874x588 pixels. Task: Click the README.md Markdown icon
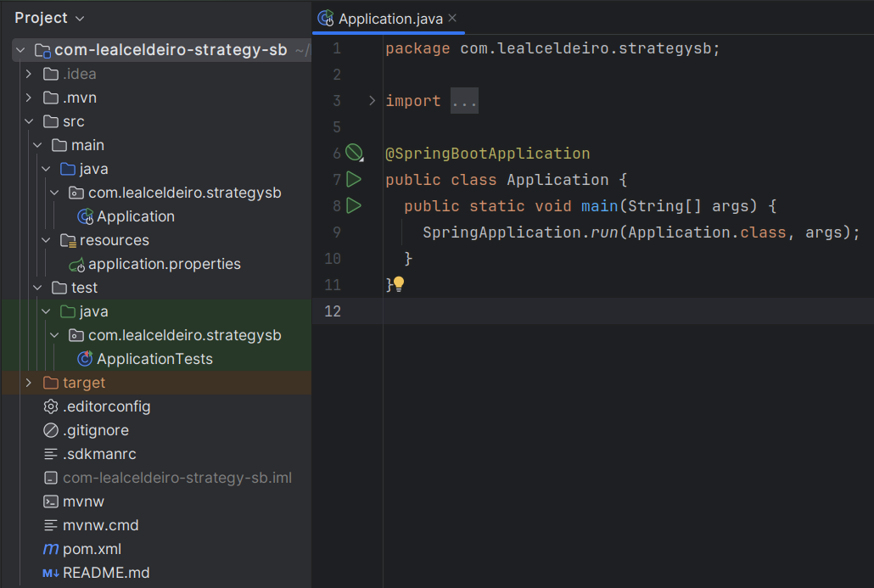(51, 573)
